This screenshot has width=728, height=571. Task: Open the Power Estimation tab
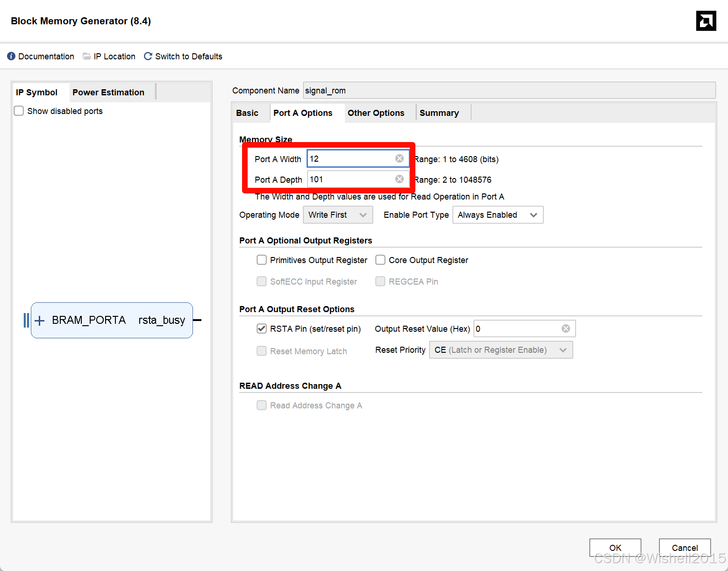pos(108,93)
